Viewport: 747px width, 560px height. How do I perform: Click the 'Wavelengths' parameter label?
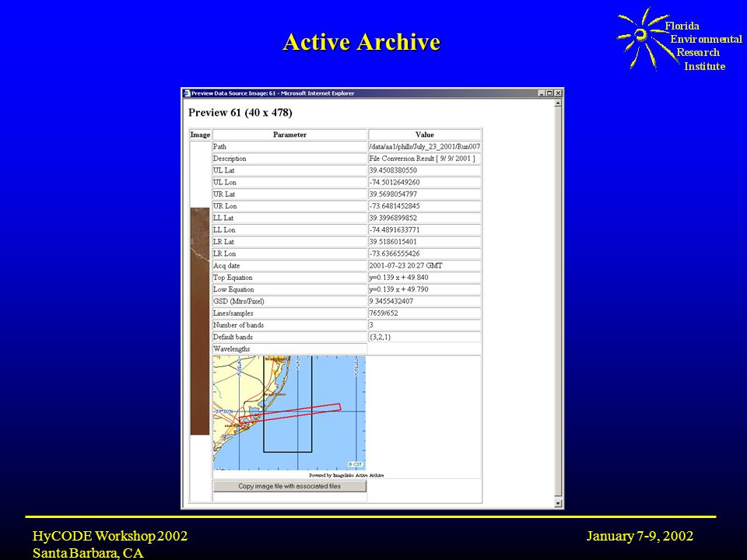tap(232, 349)
